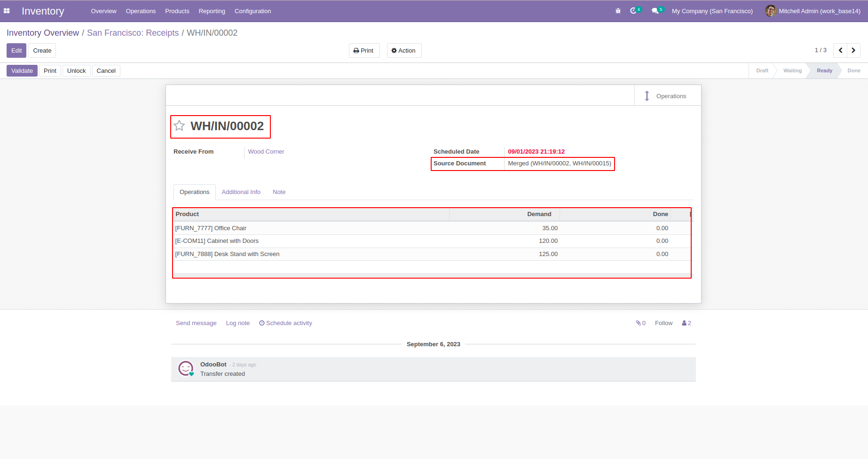Open the Reporting menu
868x459 pixels.
click(x=212, y=11)
